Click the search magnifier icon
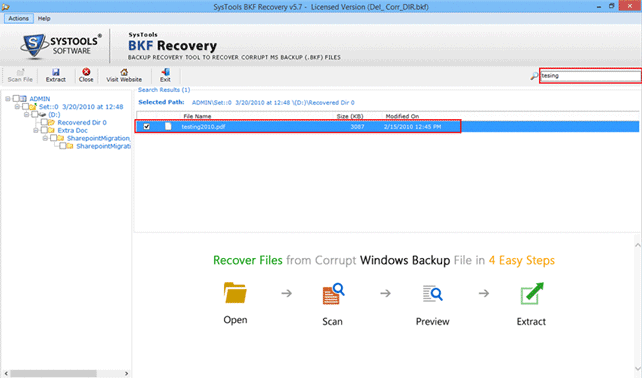Screen dimensions: 642x378 (534, 76)
